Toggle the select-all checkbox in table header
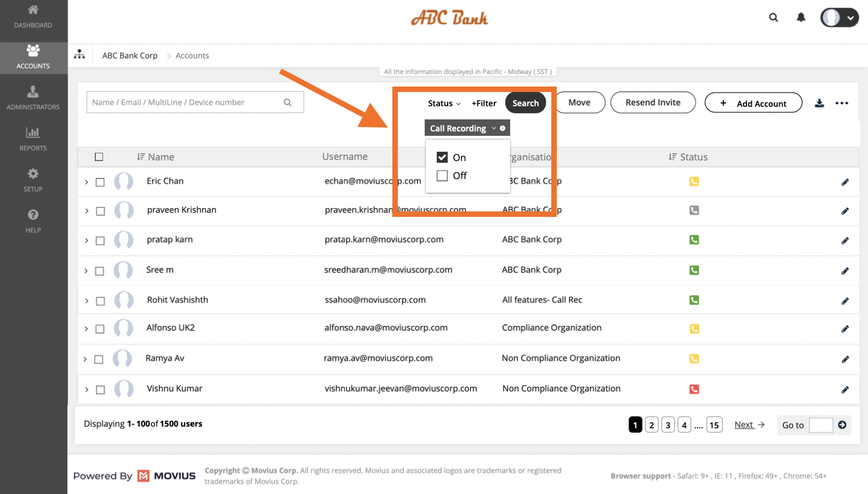 point(99,157)
